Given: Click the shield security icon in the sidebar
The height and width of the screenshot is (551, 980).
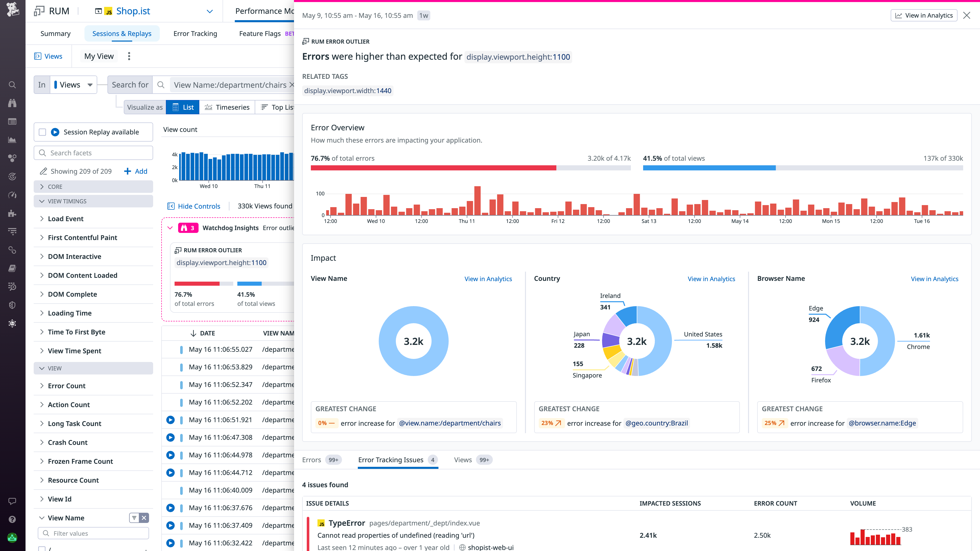Looking at the screenshot, I should pyautogui.click(x=12, y=305).
